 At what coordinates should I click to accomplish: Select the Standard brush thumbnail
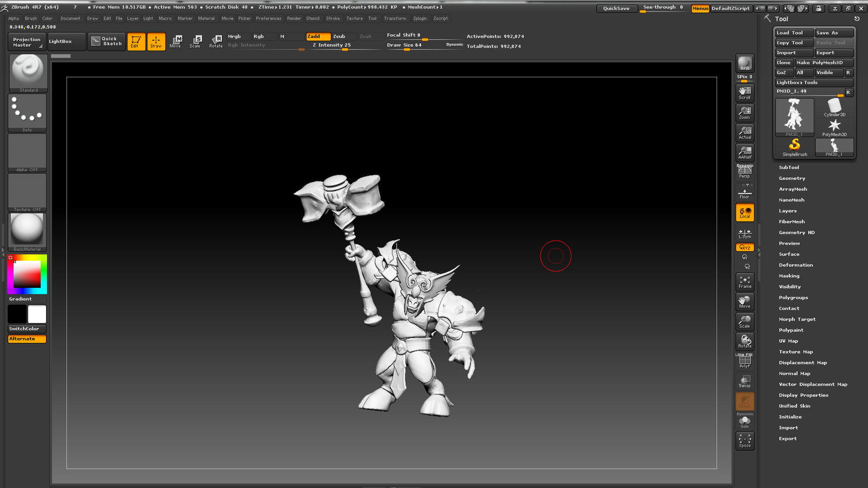28,73
